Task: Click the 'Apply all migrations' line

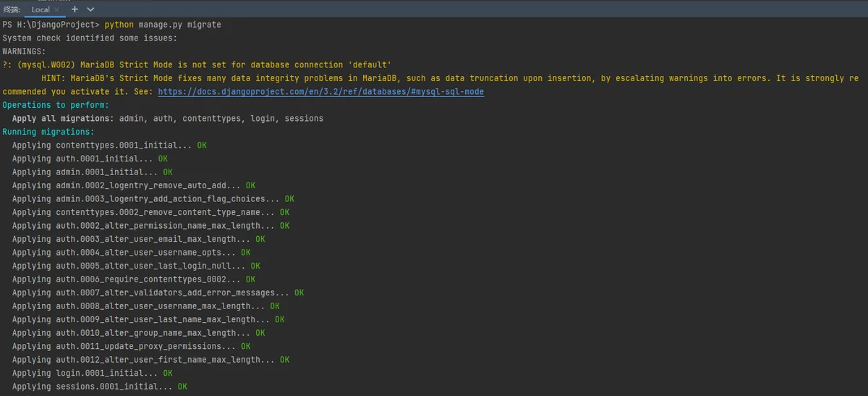Action: click(x=168, y=118)
